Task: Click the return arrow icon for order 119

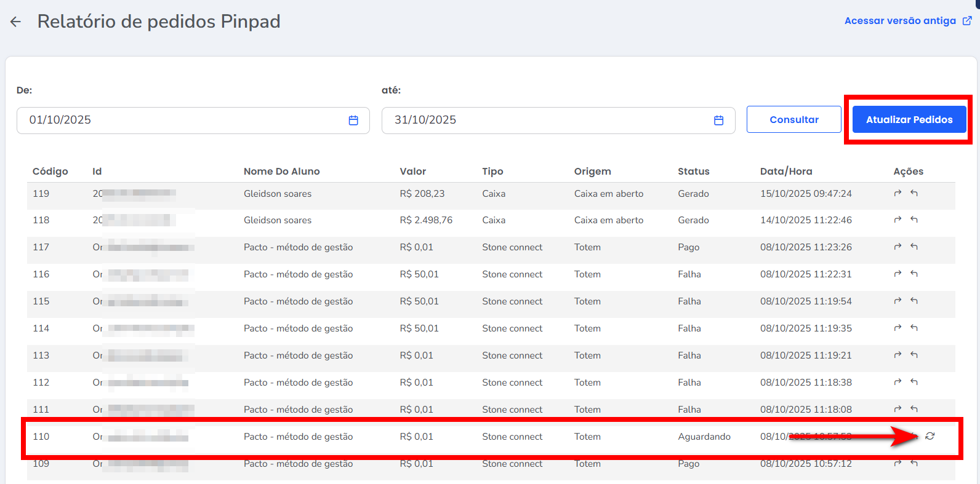Action: pyautogui.click(x=914, y=193)
